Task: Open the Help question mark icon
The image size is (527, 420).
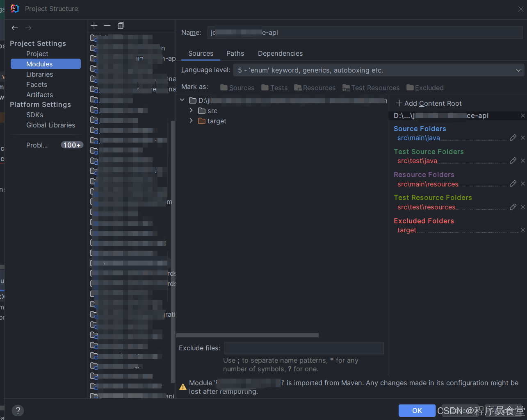Action: tap(18, 410)
